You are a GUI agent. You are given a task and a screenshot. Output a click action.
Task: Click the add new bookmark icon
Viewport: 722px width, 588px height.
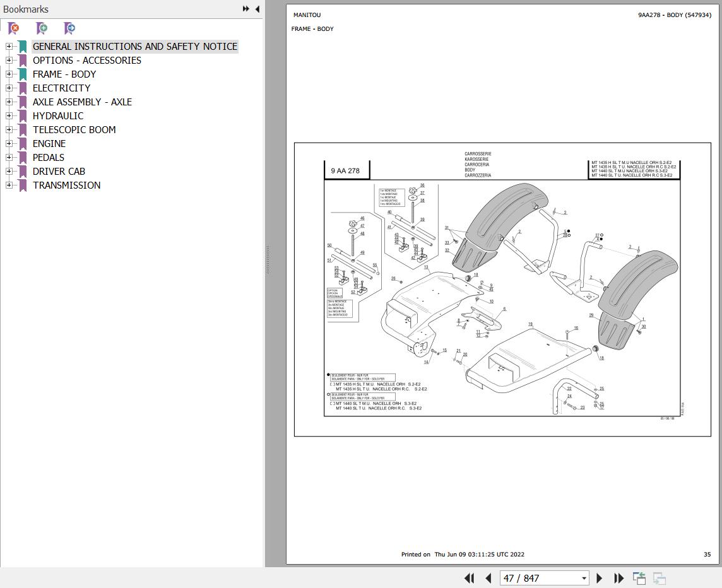42,28
